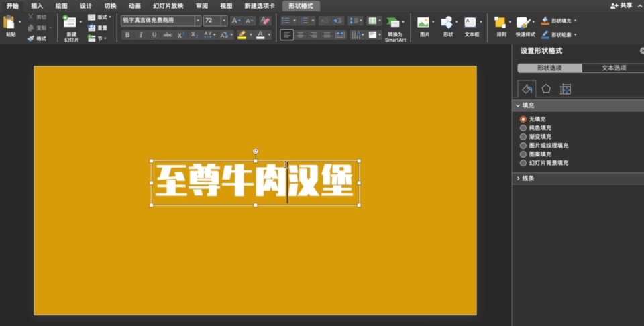644x326 pixels.
Task: Select the Solid Fill (纯色填充) radio button
Action: pos(523,128)
